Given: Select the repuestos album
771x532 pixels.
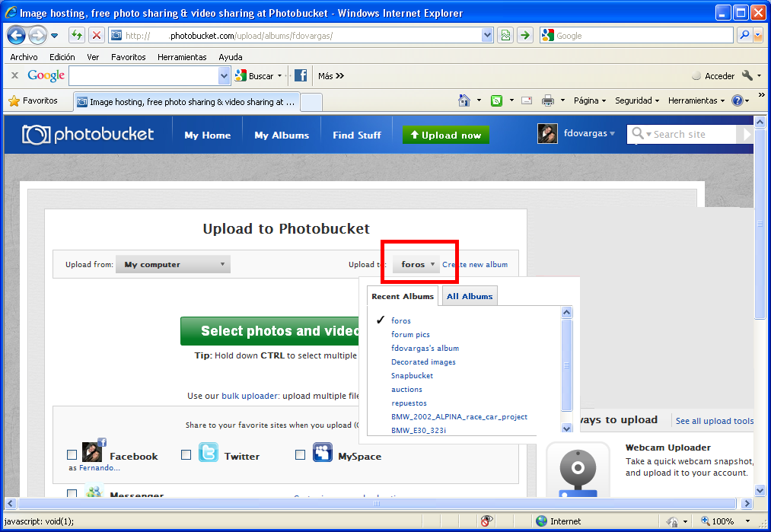Looking at the screenshot, I should [409, 403].
